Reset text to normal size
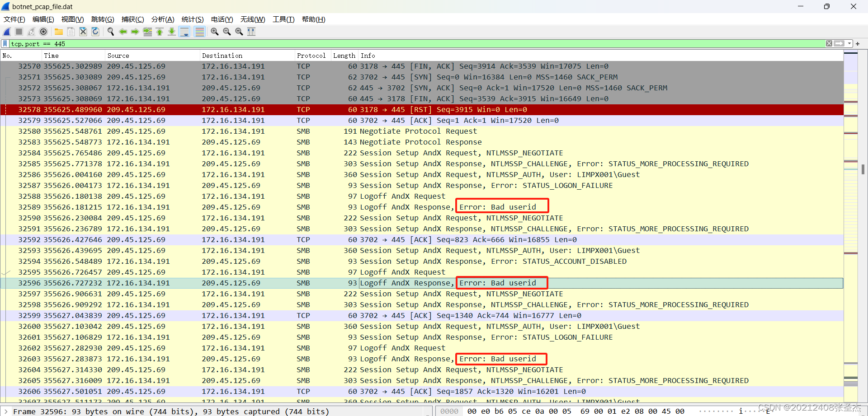868x416 pixels. (239, 32)
